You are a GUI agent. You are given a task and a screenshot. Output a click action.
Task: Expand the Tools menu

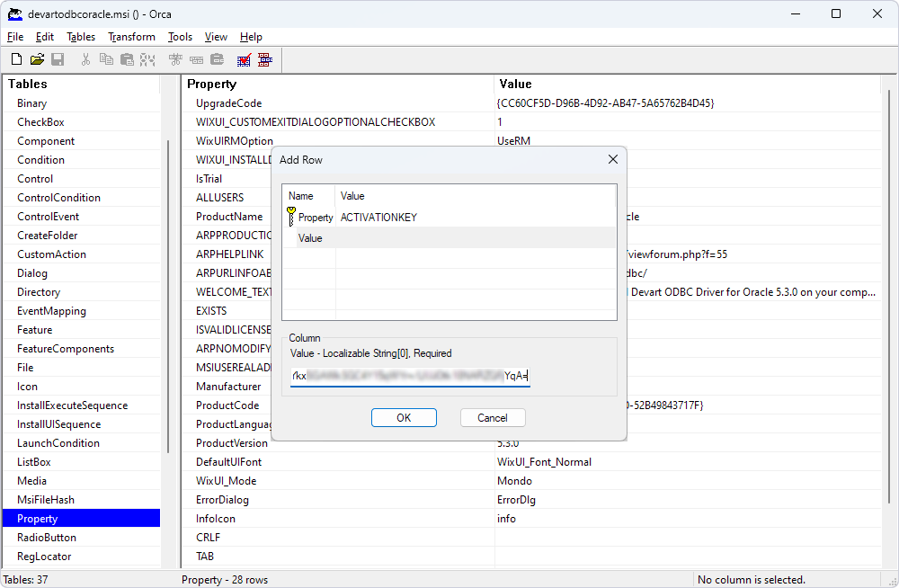(x=179, y=37)
